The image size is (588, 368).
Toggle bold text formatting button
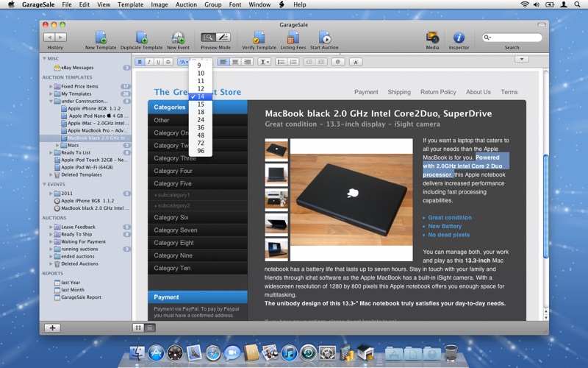point(140,62)
